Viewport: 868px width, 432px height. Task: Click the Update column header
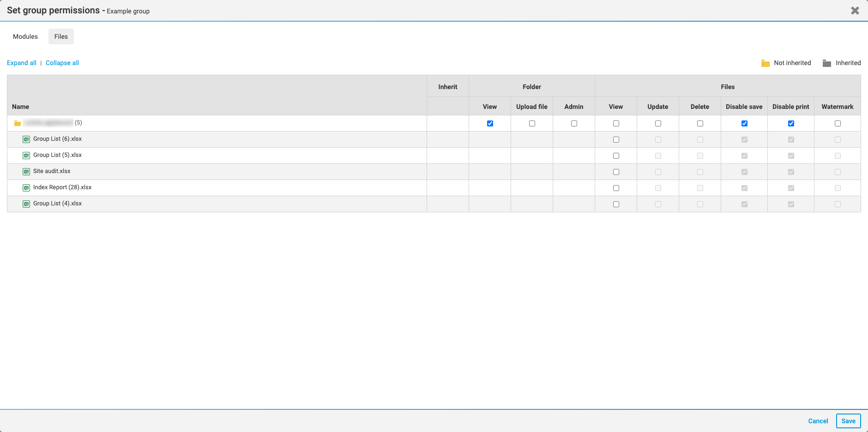click(658, 107)
